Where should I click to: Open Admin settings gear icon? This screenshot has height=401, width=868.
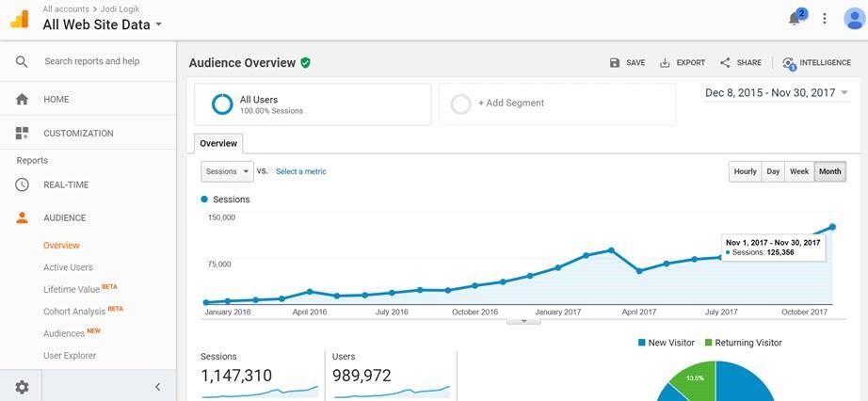click(x=22, y=386)
